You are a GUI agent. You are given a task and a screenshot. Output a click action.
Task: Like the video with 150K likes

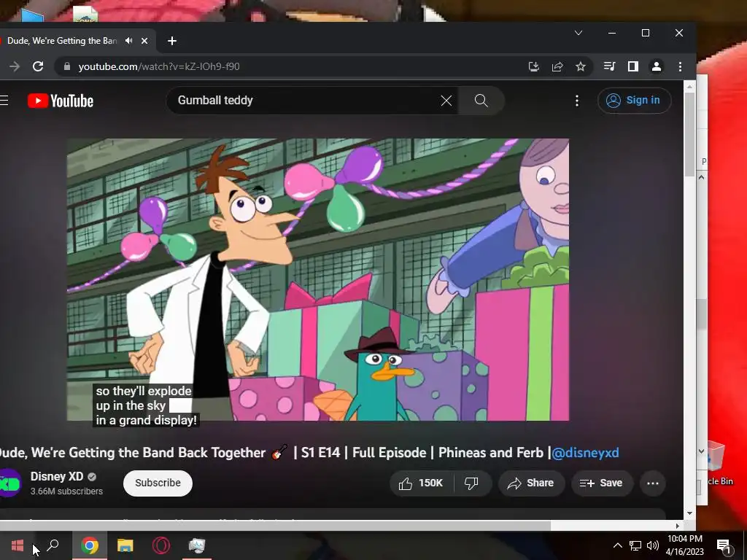click(x=421, y=483)
